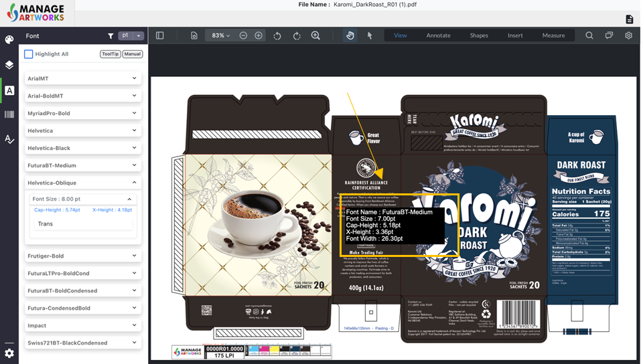
Task: Expand the Arial-BoldMT font entry
Action: 83,96
